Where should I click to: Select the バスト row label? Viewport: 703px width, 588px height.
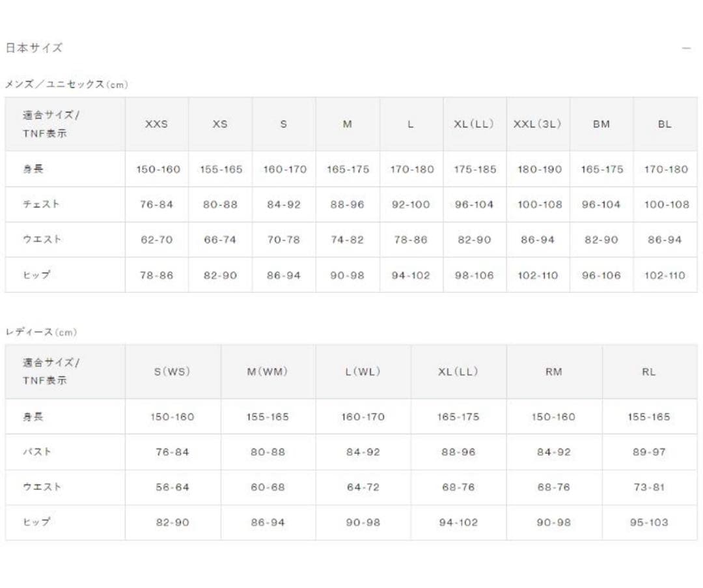[x=36, y=451]
